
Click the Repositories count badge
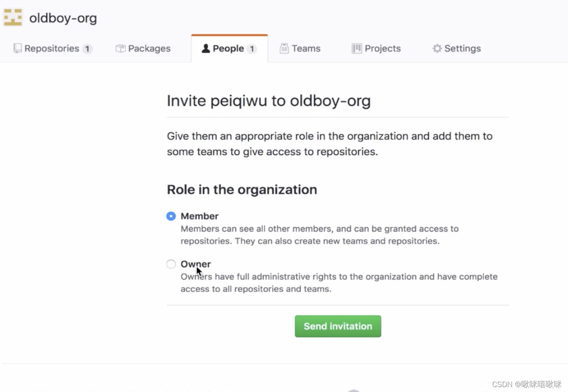click(x=87, y=49)
